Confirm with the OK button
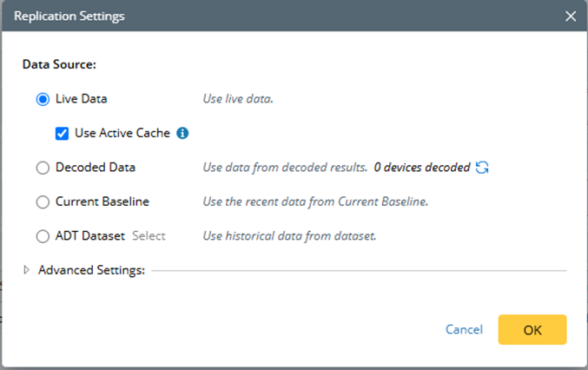This screenshot has height=370, width=588. coord(532,330)
